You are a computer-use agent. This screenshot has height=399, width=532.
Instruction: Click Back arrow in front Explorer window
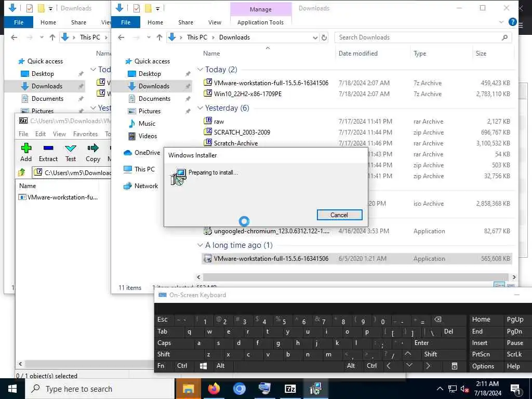tap(121, 37)
